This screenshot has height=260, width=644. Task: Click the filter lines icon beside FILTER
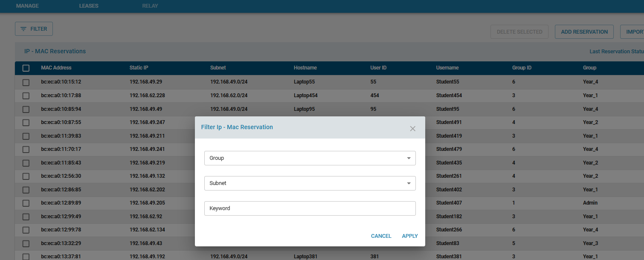click(23, 29)
